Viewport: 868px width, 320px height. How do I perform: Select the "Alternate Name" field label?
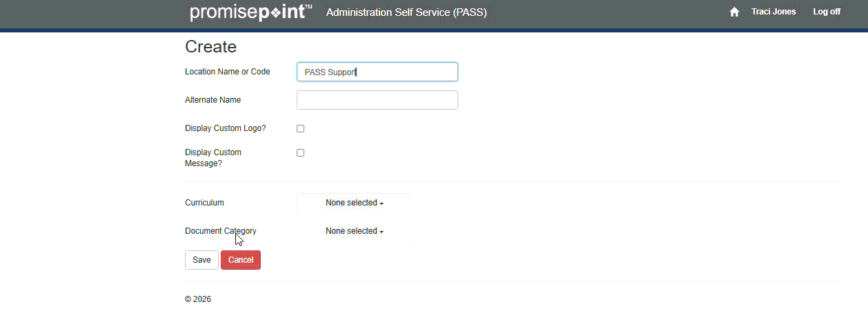213,100
